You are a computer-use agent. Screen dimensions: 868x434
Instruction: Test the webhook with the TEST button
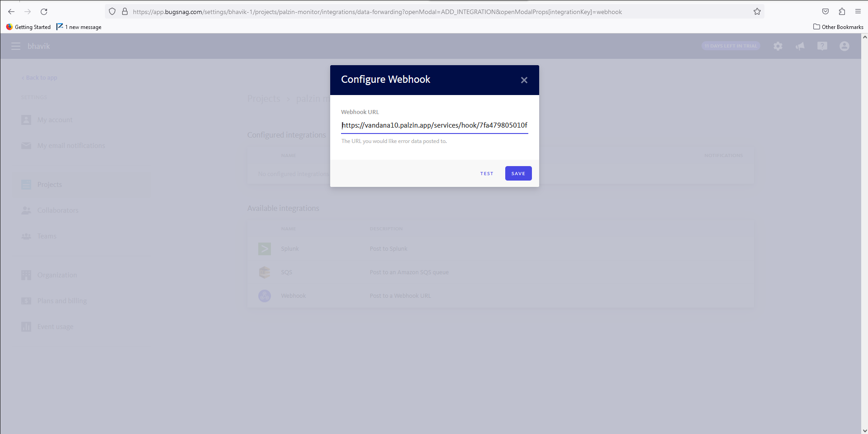pyautogui.click(x=487, y=173)
